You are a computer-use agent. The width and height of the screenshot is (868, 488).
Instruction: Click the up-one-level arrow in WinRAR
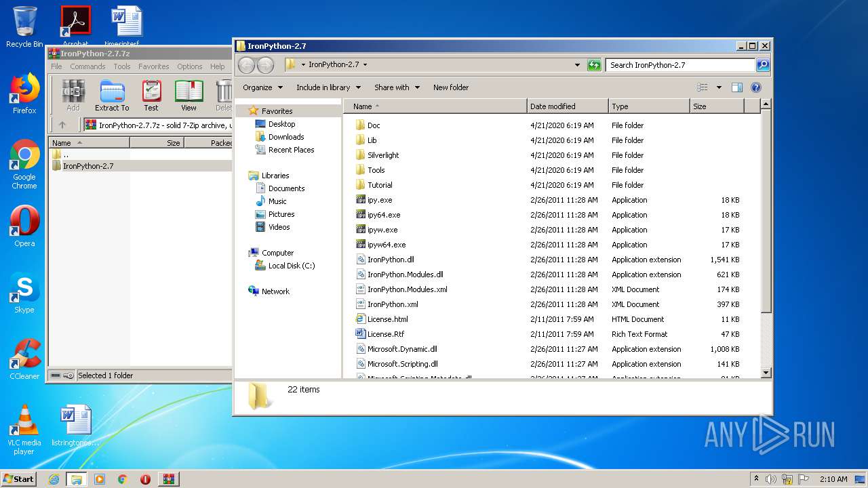(62, 125)
